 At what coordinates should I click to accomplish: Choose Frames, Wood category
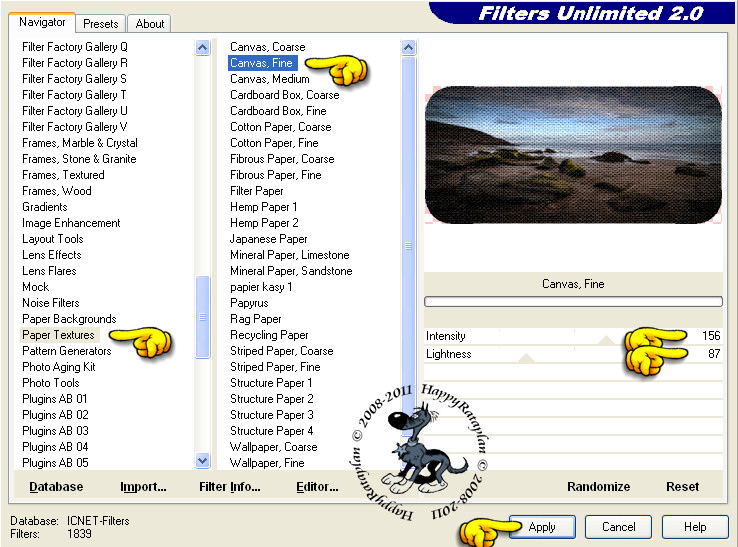56,191
